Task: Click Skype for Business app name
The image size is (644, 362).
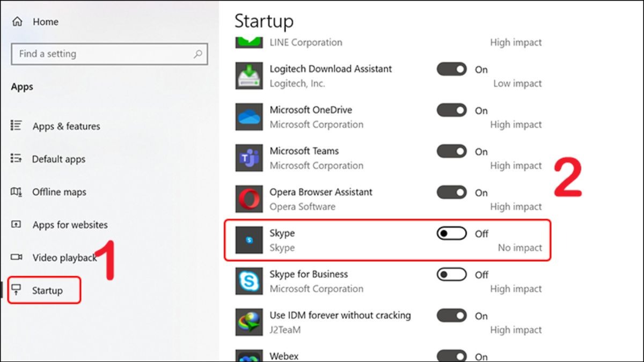Action: [309, 274]
